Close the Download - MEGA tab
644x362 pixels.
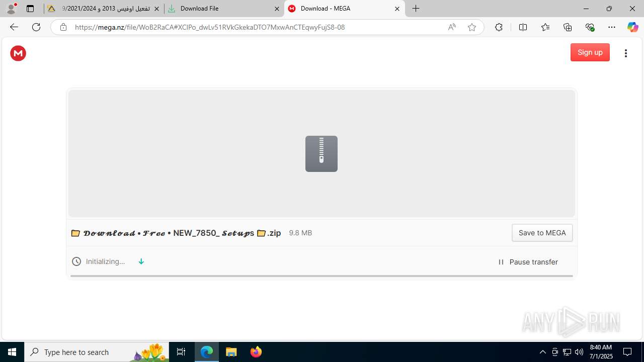coord(397,9)
